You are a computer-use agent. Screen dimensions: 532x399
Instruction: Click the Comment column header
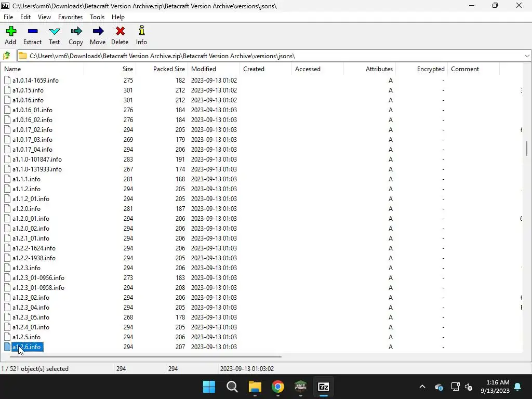[x=473, y=69]
